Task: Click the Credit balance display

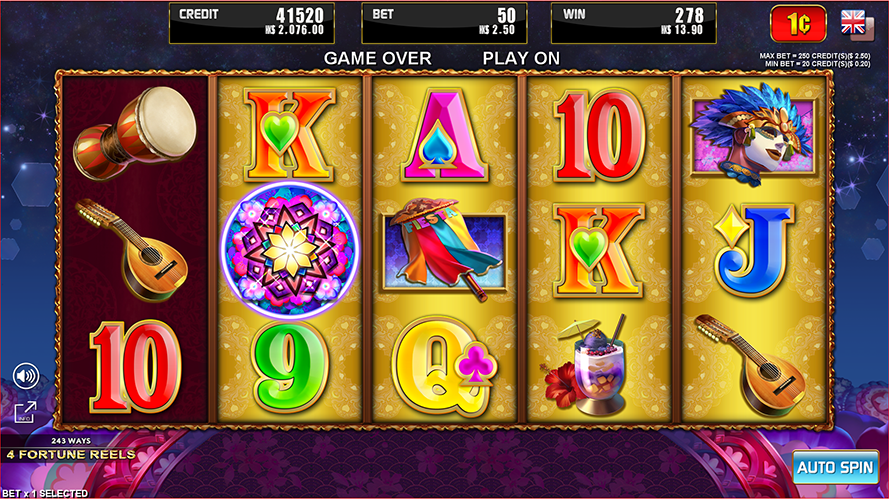Action: tap(252, 23)
